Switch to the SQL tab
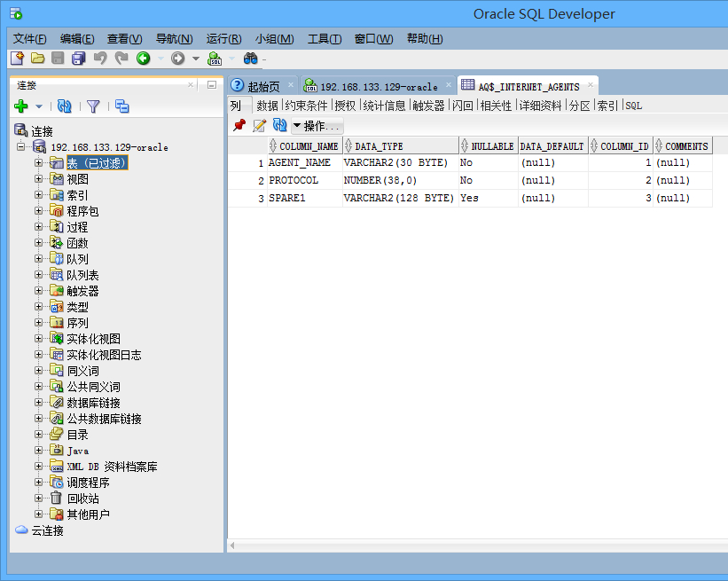Screen dimensions: 728x581 634,106
